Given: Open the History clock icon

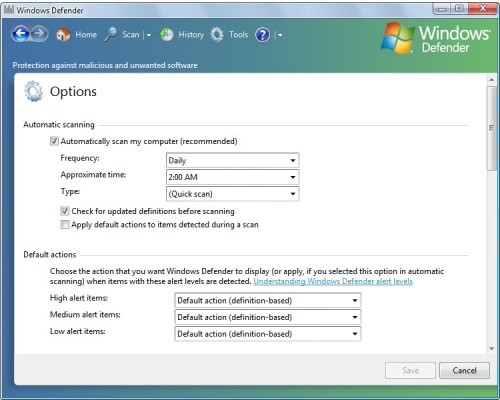Looking at the screenshot, I should (x=167, y=34).
